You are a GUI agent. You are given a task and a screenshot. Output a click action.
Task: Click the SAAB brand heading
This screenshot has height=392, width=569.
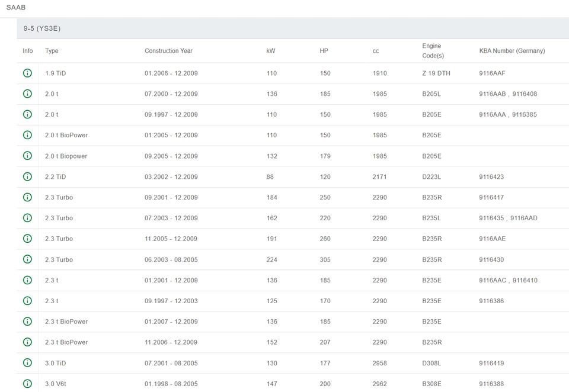[x=16, y=7]
